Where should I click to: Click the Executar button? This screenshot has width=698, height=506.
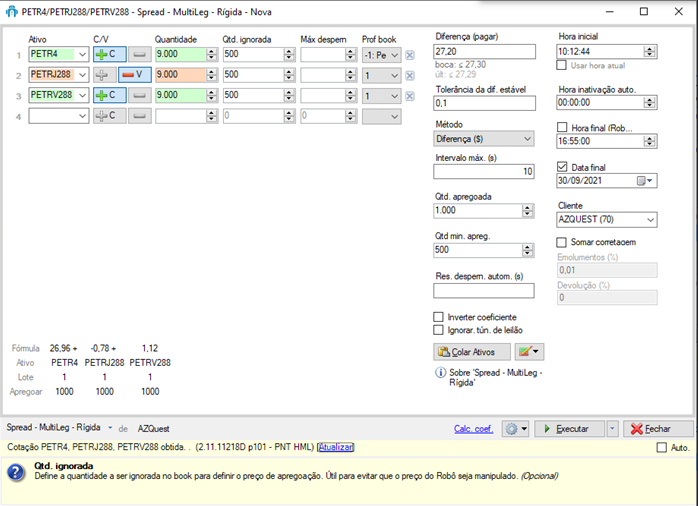point(567,428)
